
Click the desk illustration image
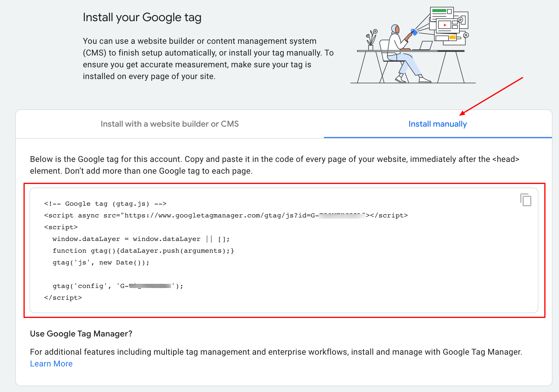pyautogui.click(x=413, y=46)
